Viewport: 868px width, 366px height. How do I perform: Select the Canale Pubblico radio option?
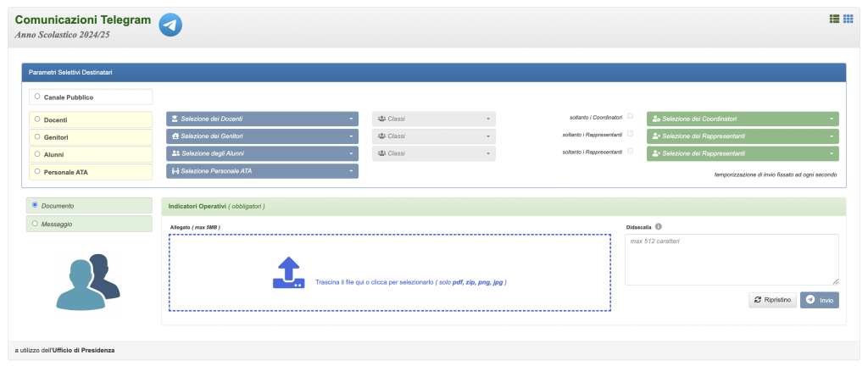pos(36,97)
